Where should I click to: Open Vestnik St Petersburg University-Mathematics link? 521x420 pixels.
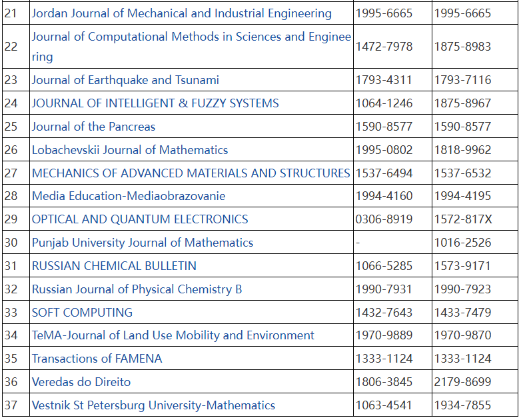point(153,405)
